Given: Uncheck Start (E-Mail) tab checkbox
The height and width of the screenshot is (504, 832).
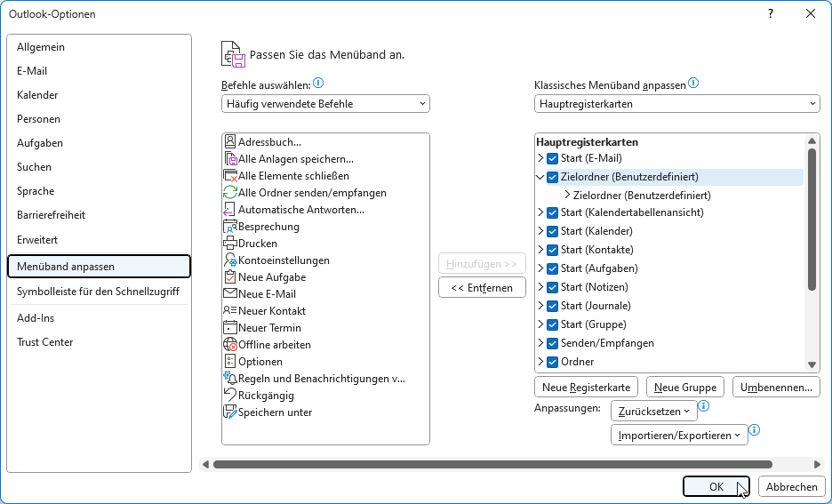Looking at the screenshot, I should point(552,158).
